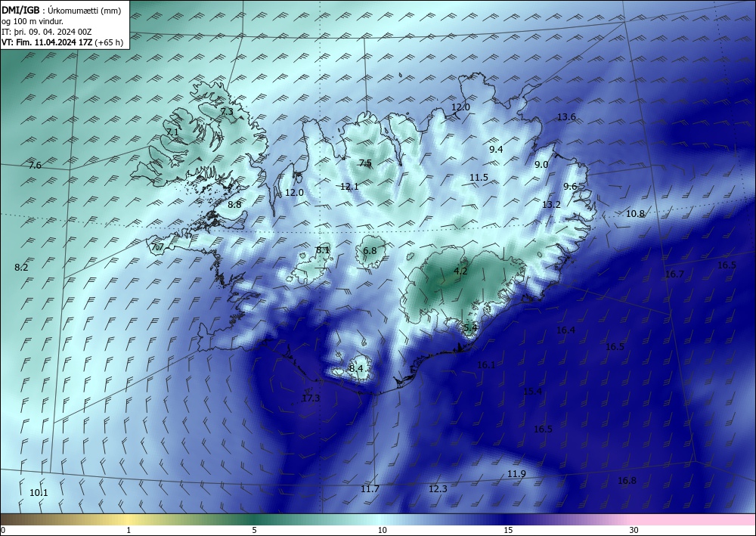
Task: Click the 8.4 value on Mýrdalsjökull
Action: coord(356,369)
